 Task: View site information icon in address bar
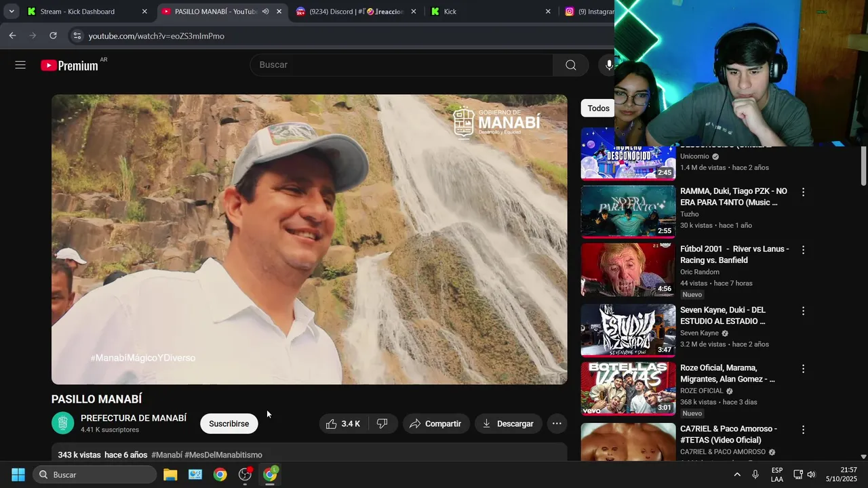tap(77, 36)
